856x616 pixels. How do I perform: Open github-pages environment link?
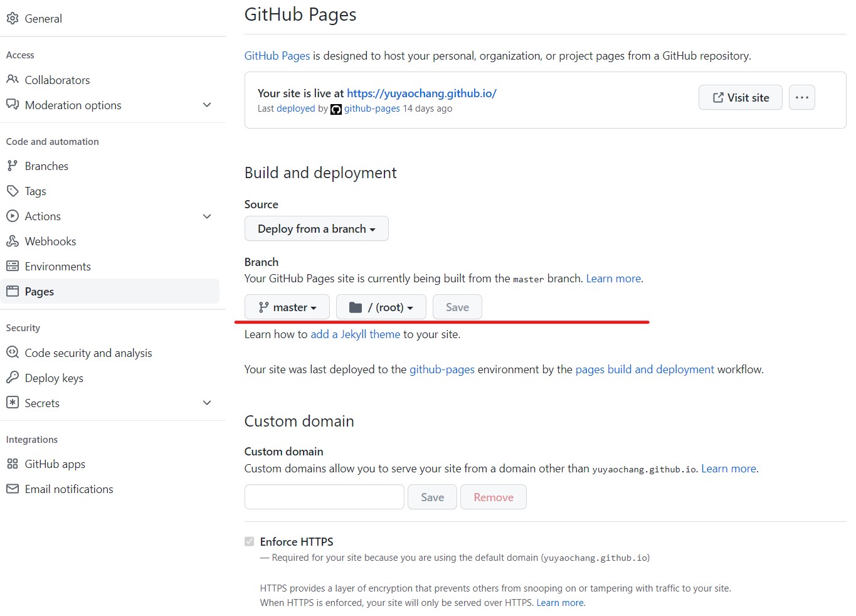(442, 369)
